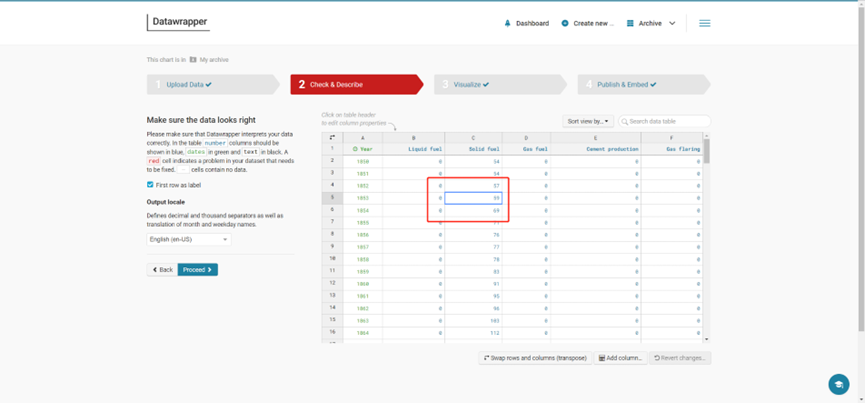The height and width of the screenshot is (403, 865).
Task: Click the Proceed button
Action: [197, 270]
